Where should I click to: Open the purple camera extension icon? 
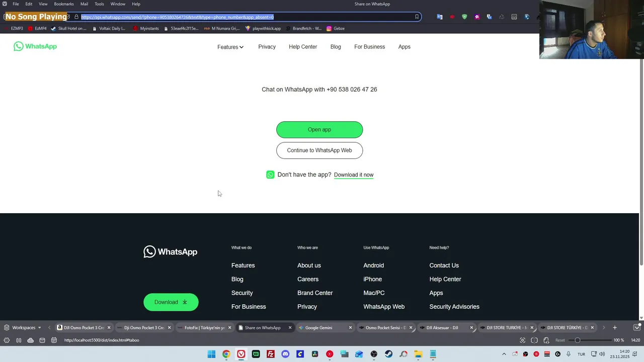tap(477, 17)
